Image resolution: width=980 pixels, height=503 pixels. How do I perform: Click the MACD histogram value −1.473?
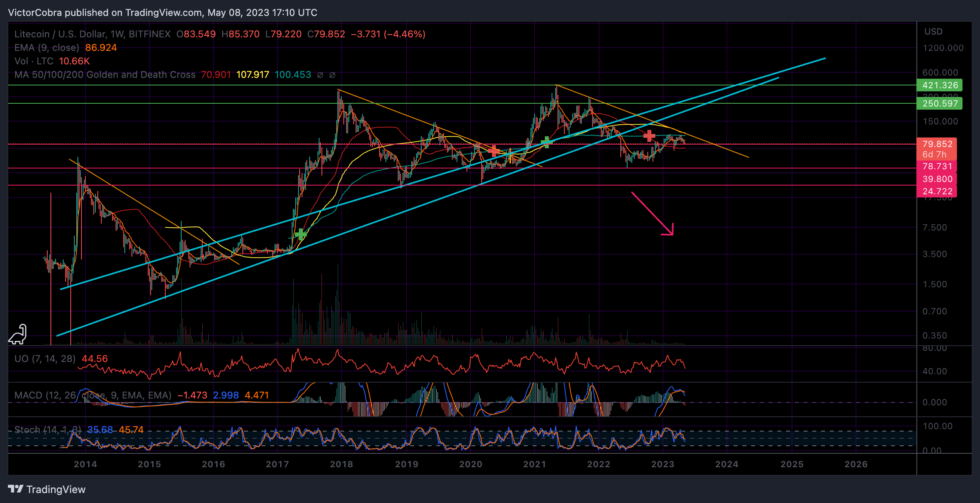tap(192, 395)
